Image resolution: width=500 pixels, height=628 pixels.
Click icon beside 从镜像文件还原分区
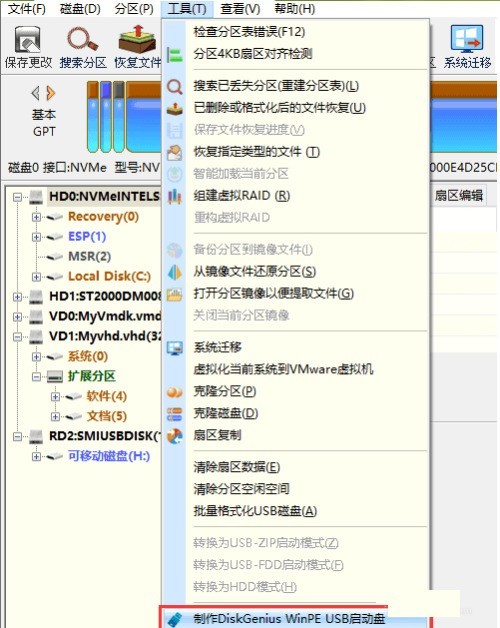coord(175,272)
